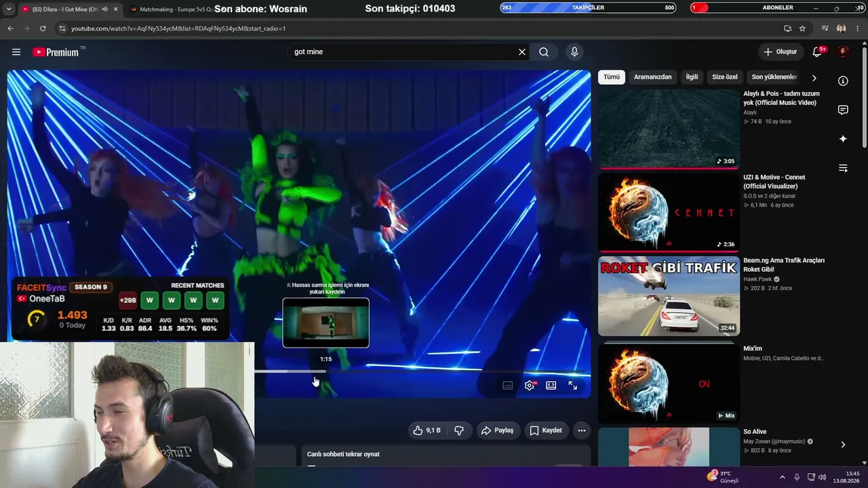The width and height of the screenshot is (868, 488).
Task: Start voice search with microphone icon
Action: (x=574, y=52)
